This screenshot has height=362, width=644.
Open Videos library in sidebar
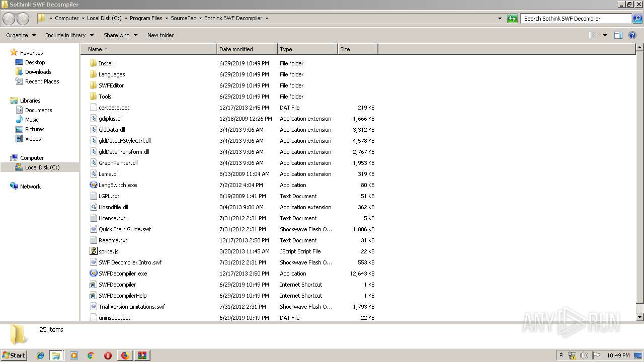pyautogui.click(x=33, y=139)
